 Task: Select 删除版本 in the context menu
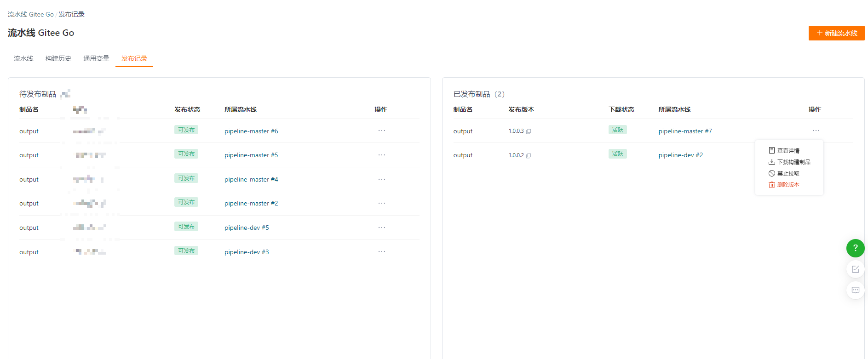coord(784,185)
